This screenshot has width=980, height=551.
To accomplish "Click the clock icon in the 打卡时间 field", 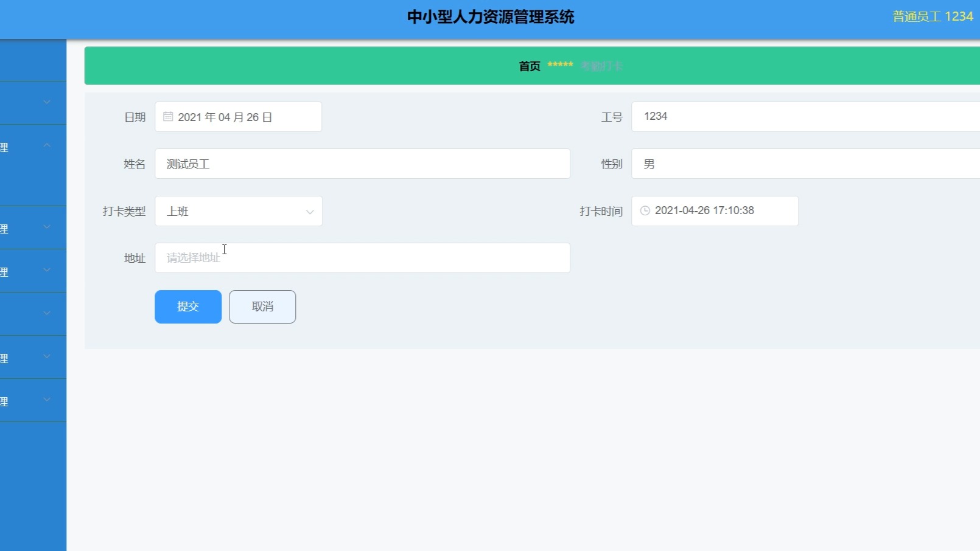I will coord(645,210).
